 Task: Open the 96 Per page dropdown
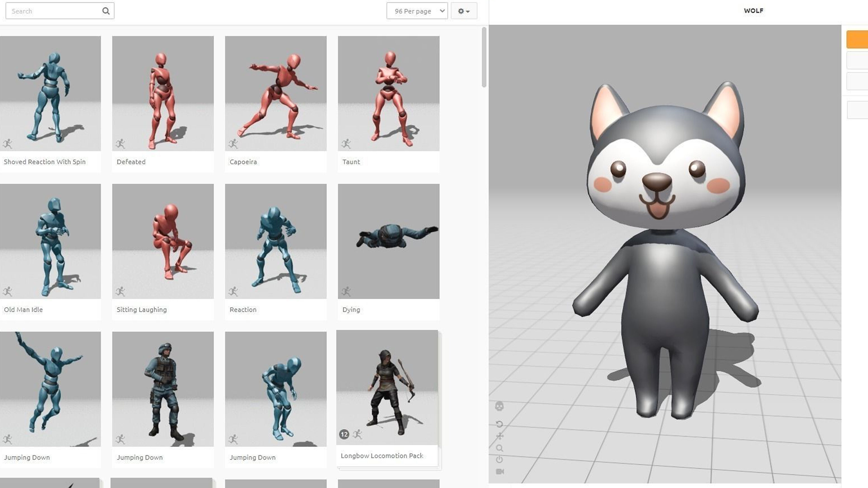click(x=417, y=11)
